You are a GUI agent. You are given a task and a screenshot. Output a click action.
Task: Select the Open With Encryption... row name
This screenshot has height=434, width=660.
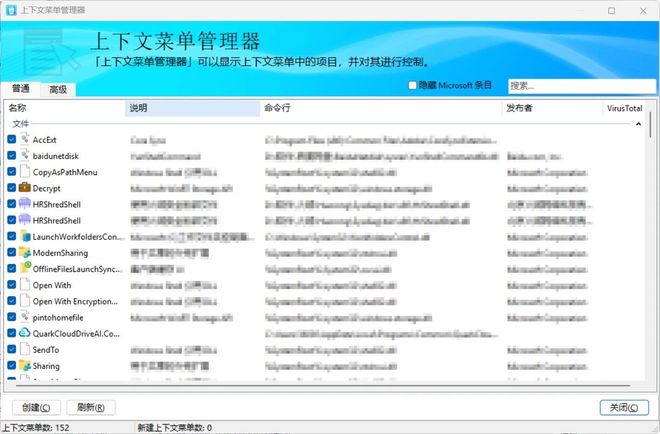click(75, 301)
